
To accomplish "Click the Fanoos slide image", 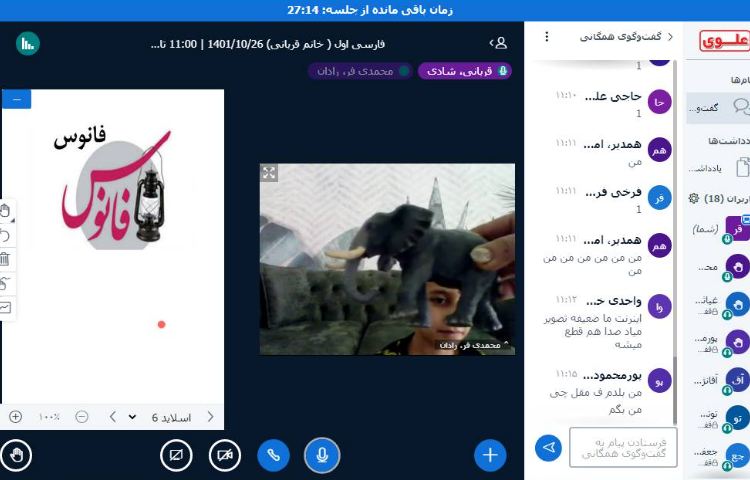I will tap(115, 186).
